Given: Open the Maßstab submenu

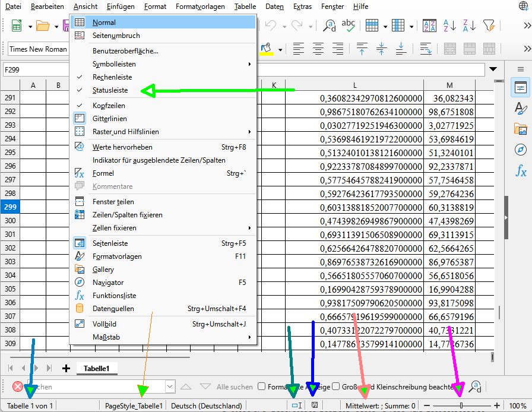Looking at the screenshot, I should click(x=163, y=337).
